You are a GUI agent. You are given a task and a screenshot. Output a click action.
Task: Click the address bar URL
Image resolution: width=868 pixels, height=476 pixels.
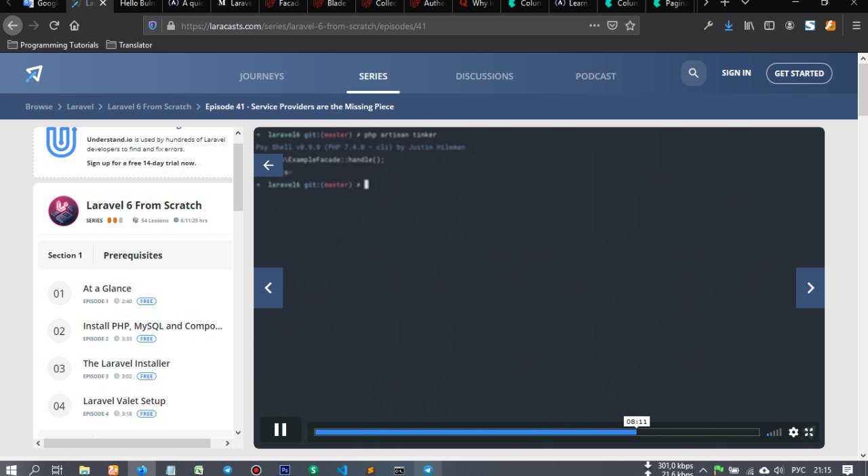click(304, 26)
